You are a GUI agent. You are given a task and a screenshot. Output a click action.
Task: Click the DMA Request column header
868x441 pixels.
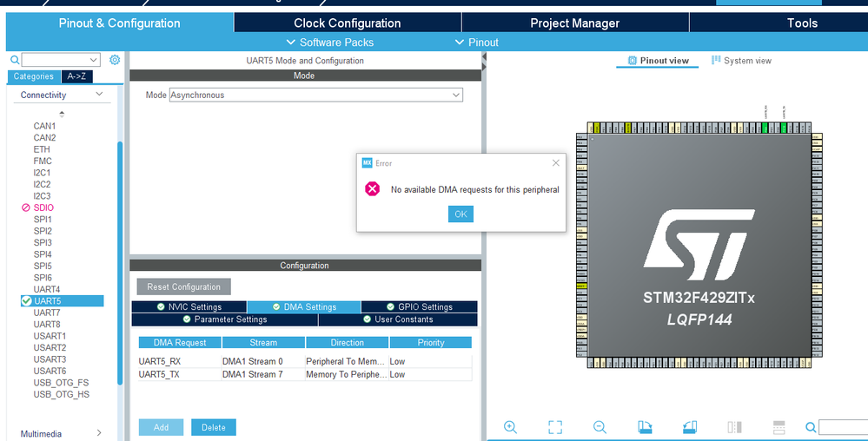[179, 343]
